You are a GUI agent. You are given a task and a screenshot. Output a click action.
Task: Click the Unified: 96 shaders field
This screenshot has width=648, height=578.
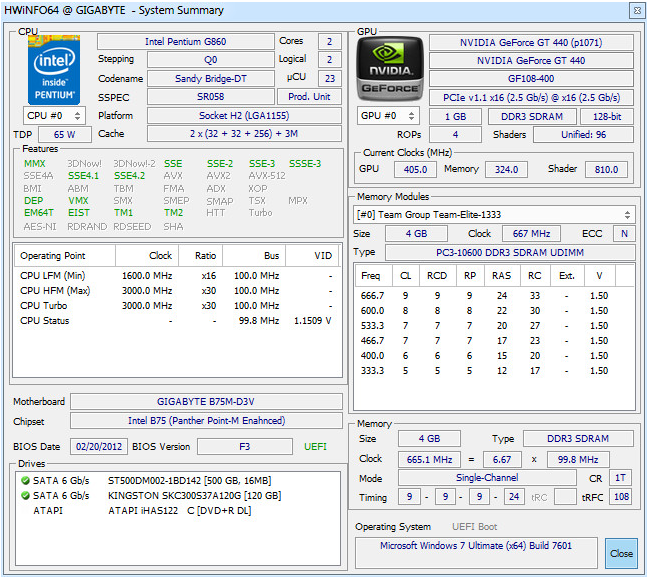[583, 135]
